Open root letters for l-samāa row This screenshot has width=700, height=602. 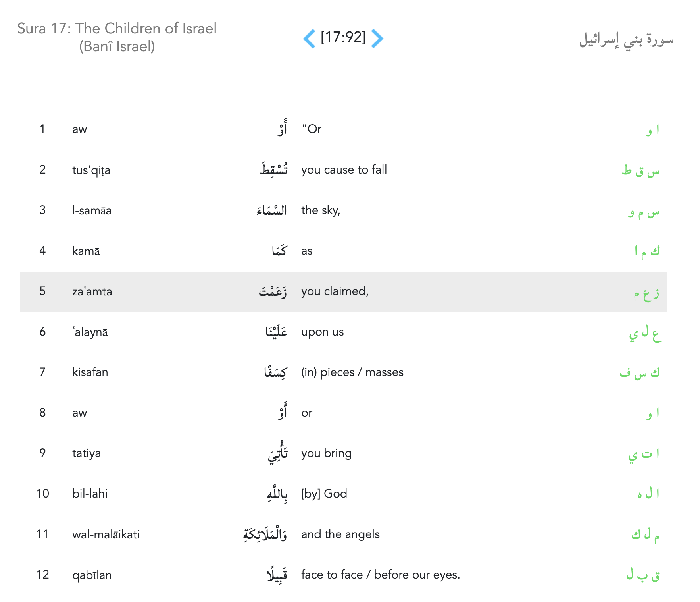[x=643, y=212]
